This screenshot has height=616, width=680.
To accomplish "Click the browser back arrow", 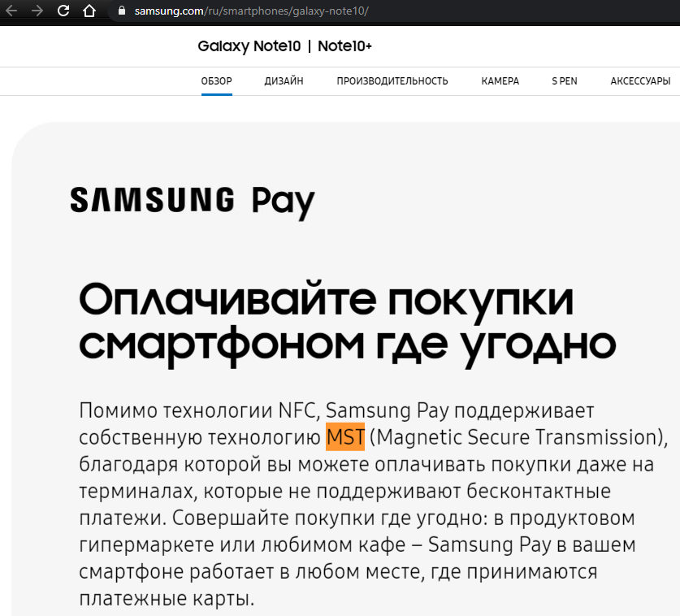I will click(11, 11).
